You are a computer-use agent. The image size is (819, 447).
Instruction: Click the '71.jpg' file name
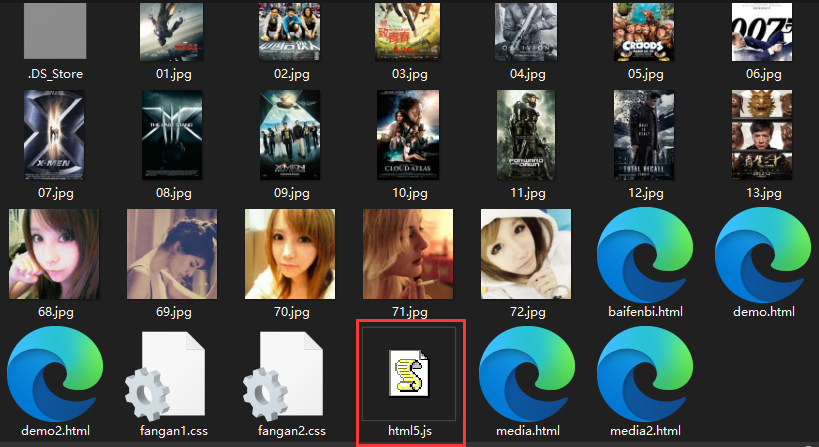(x=410, y=312)
